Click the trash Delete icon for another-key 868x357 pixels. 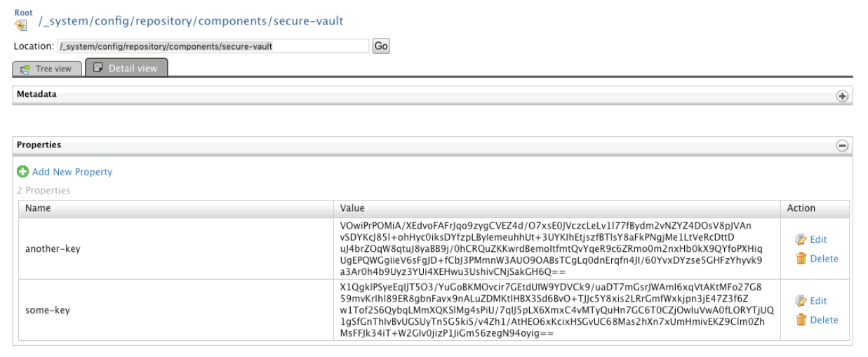point(801,259)
